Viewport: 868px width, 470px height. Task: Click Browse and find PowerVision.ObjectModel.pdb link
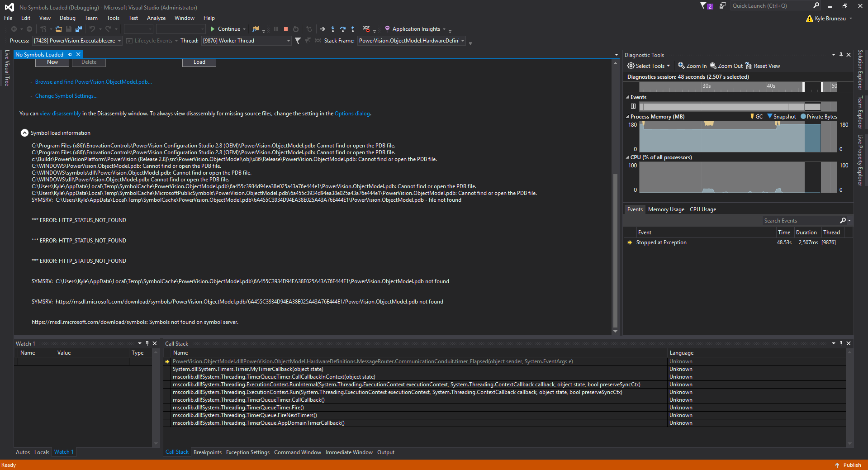[94, 82]
